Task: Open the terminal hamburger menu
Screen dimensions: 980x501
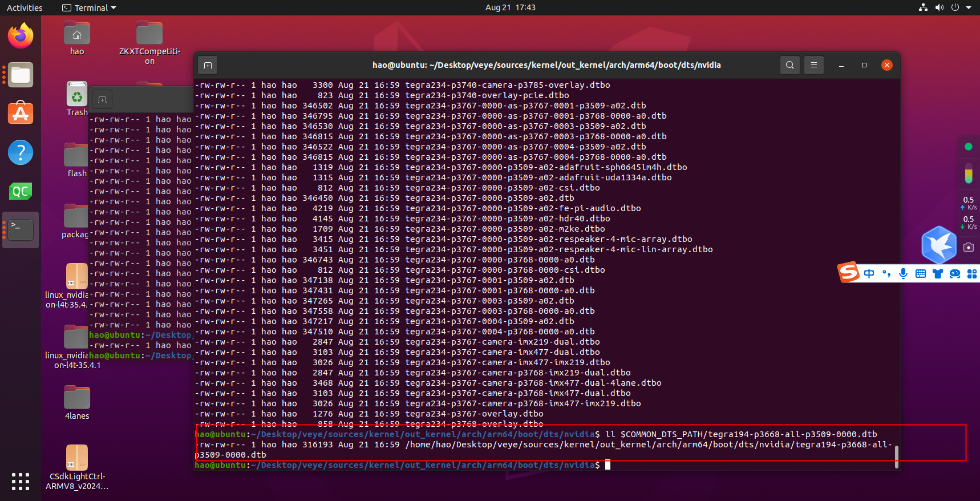Action: click(x=814, y=65)
